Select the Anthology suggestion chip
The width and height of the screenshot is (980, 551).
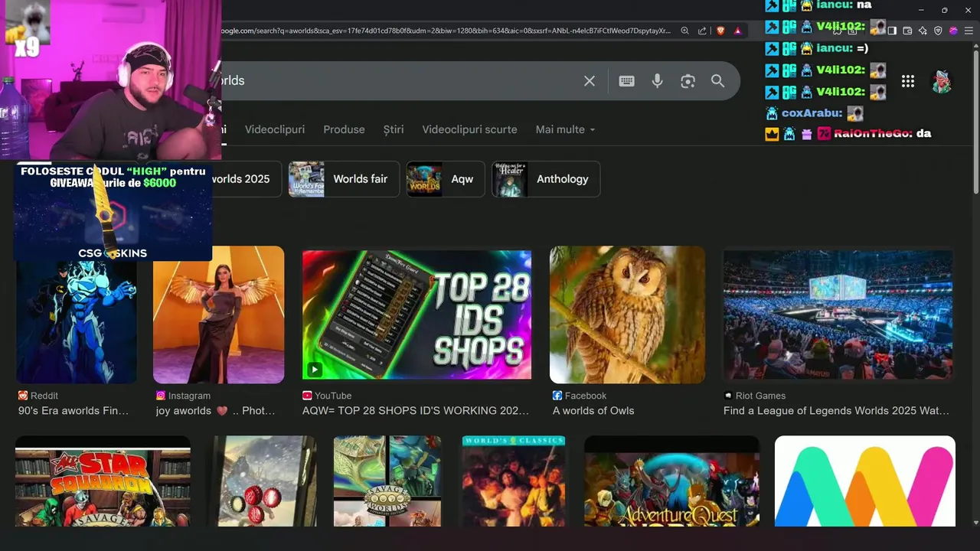pyautogui.click(x=546, y=179)
